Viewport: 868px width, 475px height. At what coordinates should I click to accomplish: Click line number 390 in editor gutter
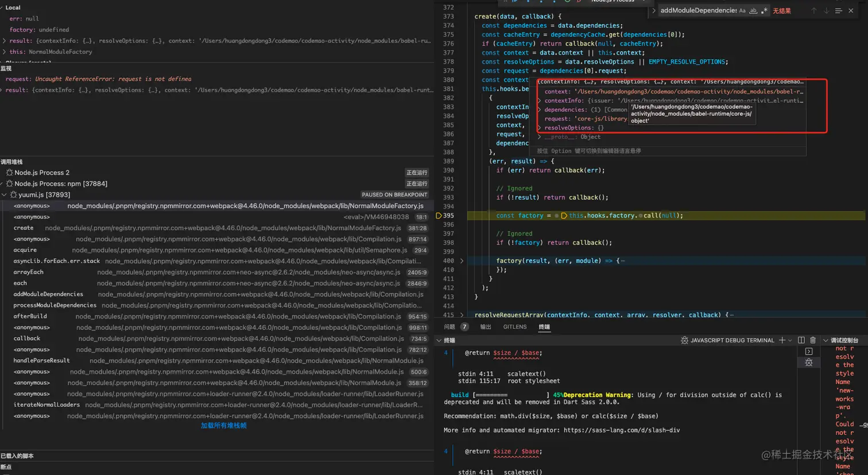tap(448, 170)
